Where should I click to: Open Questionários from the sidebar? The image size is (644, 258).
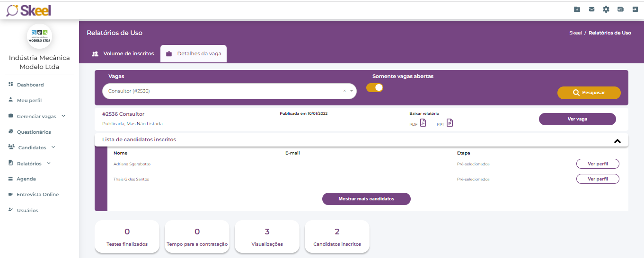[x=34, y=132]
